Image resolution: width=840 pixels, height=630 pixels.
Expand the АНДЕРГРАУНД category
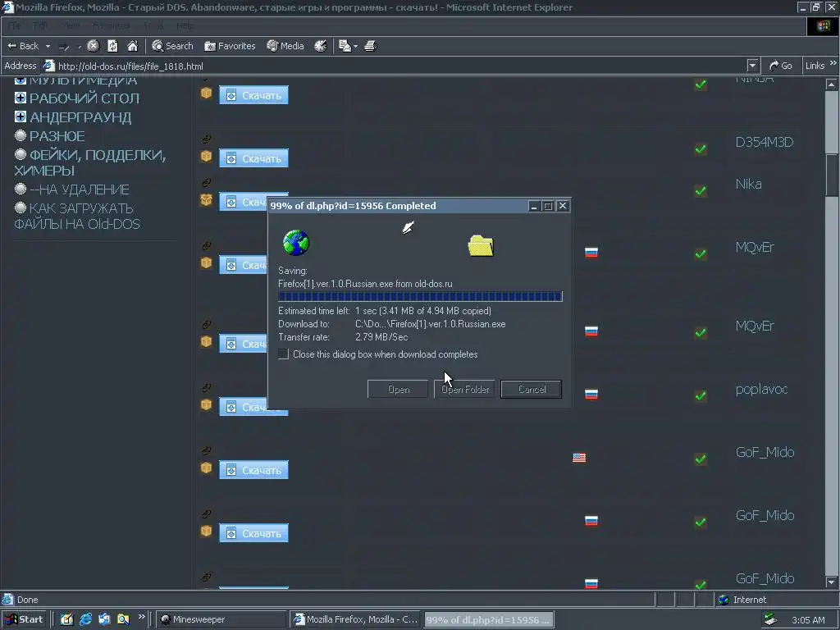[21, 116]
